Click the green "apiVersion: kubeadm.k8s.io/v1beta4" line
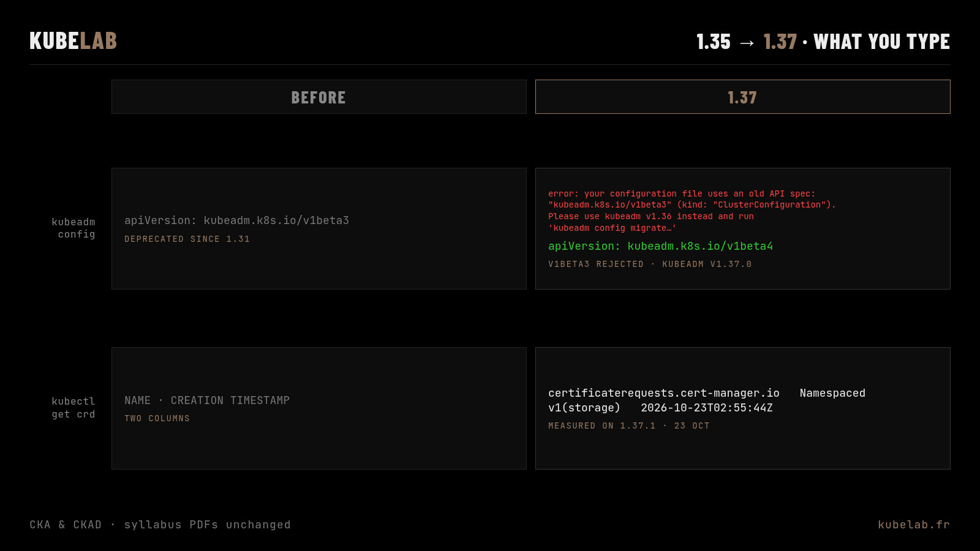 [x=660, y=246]
